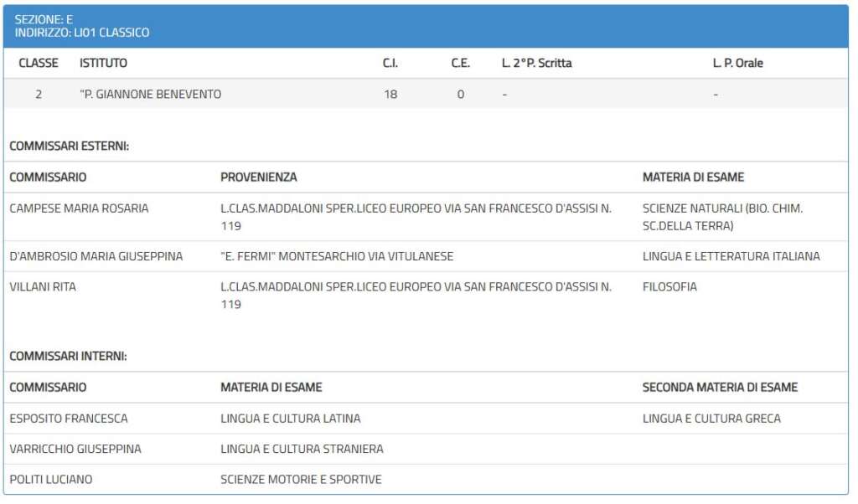Click the C.I. value 18

[390, 94]
